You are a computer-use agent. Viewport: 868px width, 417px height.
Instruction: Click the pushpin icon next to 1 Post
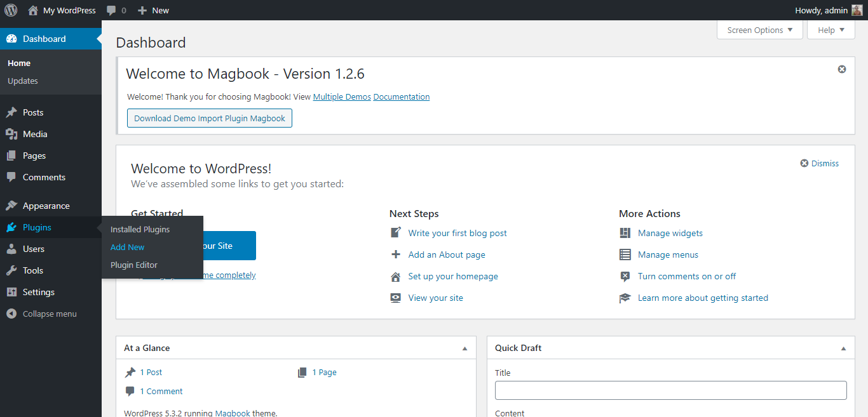[130, 373]
